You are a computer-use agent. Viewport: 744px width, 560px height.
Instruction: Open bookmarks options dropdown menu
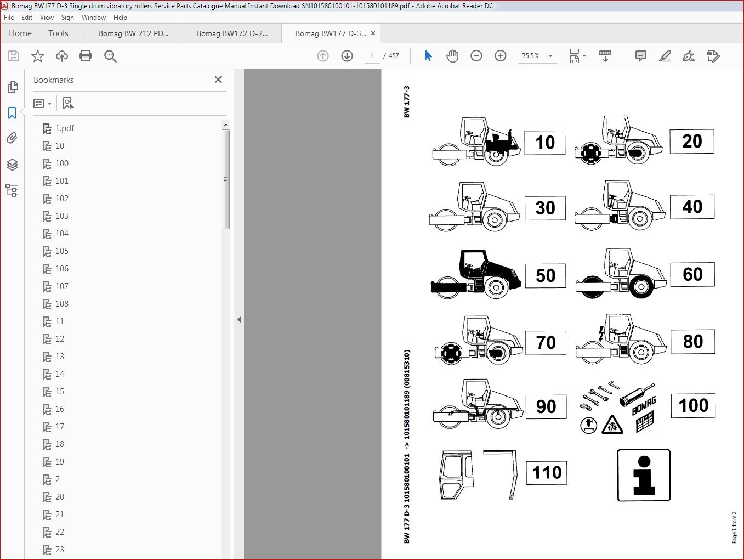coord(42,103)
